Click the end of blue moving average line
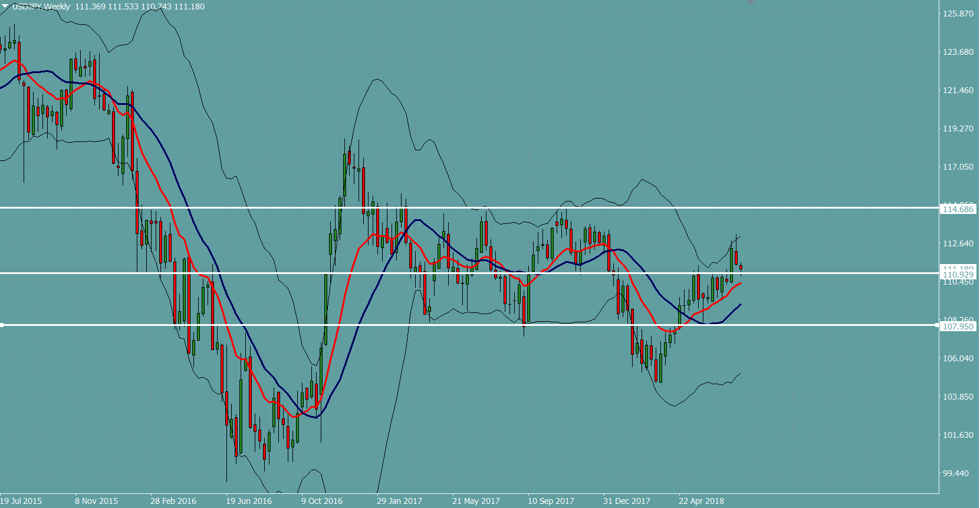The image size is (980, 508). (741, 305)
